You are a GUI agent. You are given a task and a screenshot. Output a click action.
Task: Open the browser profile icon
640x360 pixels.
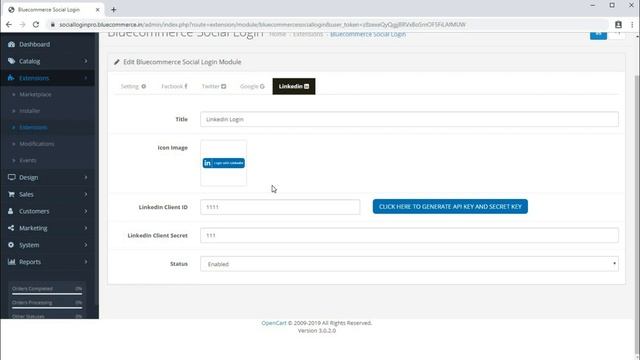(618, 24)
